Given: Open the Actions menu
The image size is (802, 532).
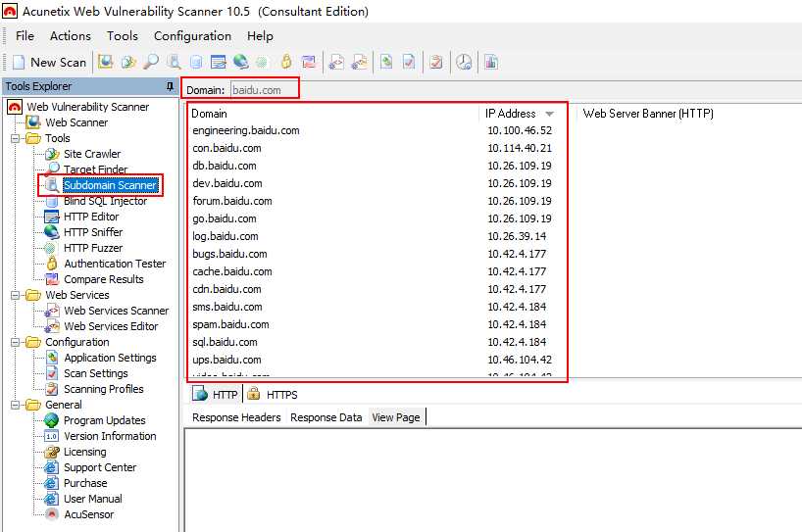Looking at the screenshot, I should 70,36.
